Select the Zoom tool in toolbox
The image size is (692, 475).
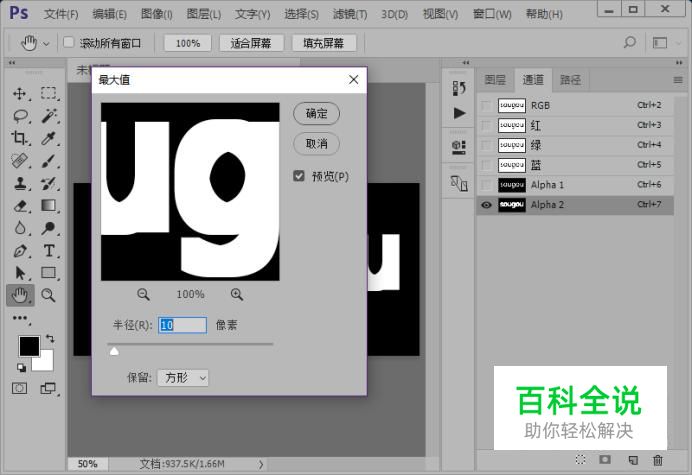pyautogui.click(x=48, y=295)
